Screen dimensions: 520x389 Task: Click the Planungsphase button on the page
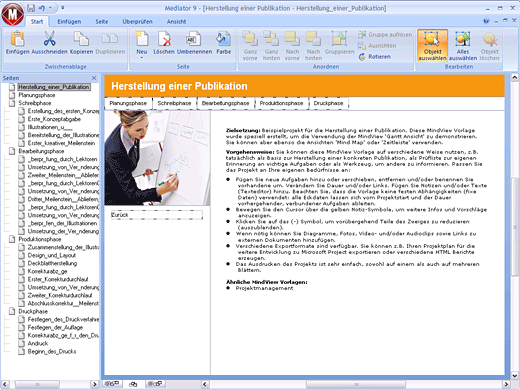128,103
